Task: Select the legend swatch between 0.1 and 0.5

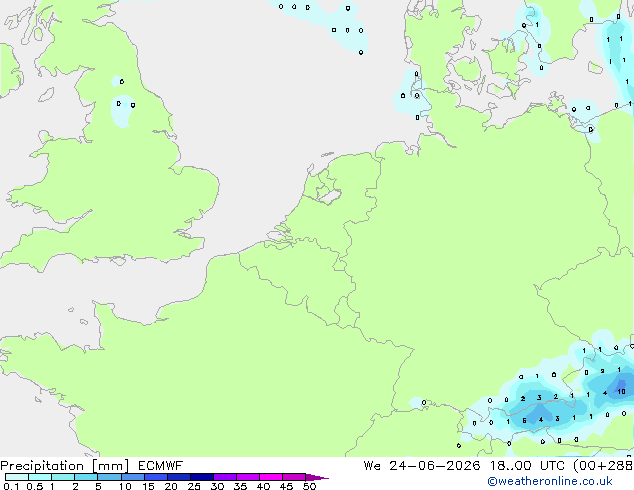Action: tap(17, 477)
